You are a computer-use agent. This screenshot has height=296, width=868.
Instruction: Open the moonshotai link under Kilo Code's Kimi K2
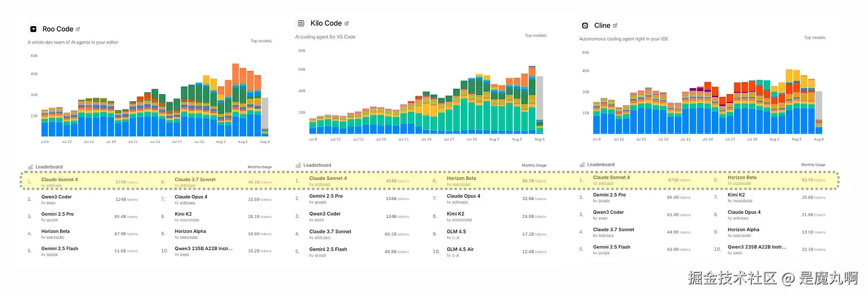[458, 220]
